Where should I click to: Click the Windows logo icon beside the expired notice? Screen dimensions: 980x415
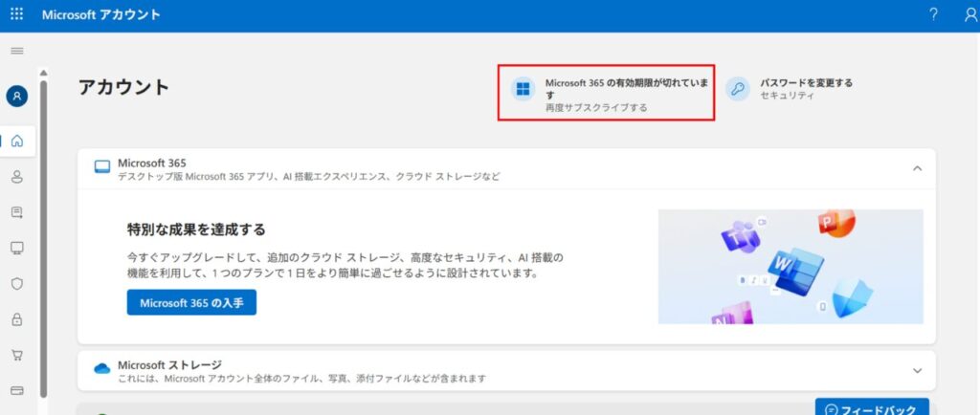(x=523, y=89)
